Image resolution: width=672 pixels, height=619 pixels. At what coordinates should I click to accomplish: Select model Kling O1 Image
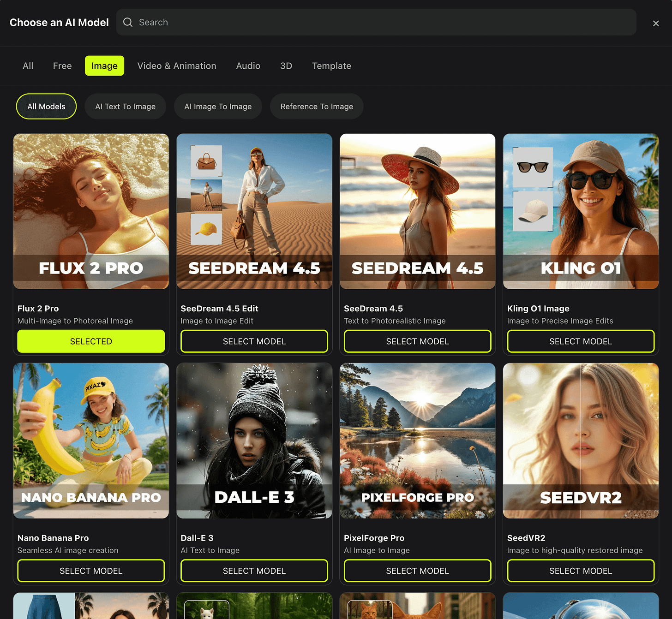coord(581,341)
